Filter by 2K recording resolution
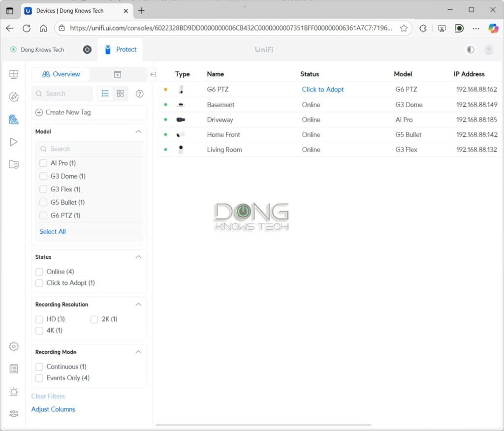504x431 pixels. [94, 319]
